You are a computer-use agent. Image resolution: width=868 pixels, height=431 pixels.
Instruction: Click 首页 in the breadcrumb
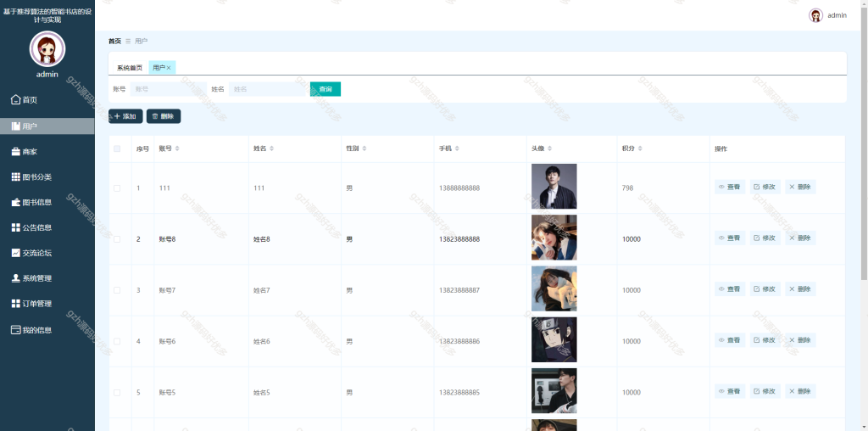coord(114,41)
